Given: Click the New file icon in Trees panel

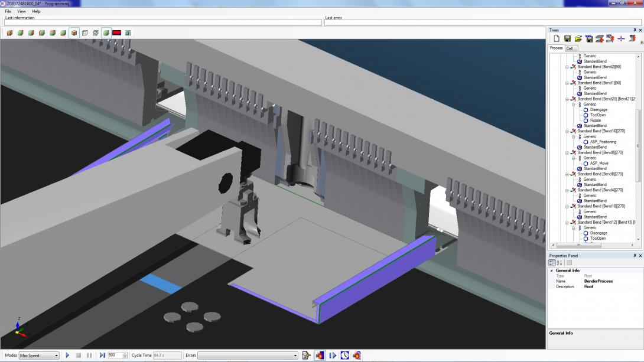Looking at the screenshot, I should 557,38.
